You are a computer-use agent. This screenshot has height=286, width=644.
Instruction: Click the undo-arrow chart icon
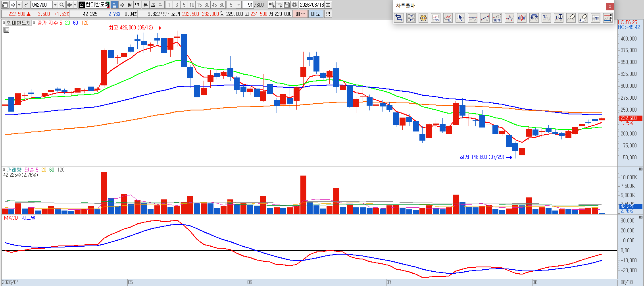534,18
